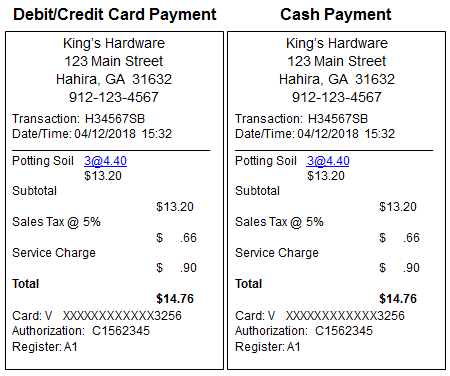This screenshot has height=376, width=450.
Task: Click card number ending 3256 on the card receipt
Action: click(x=122, y=316)
